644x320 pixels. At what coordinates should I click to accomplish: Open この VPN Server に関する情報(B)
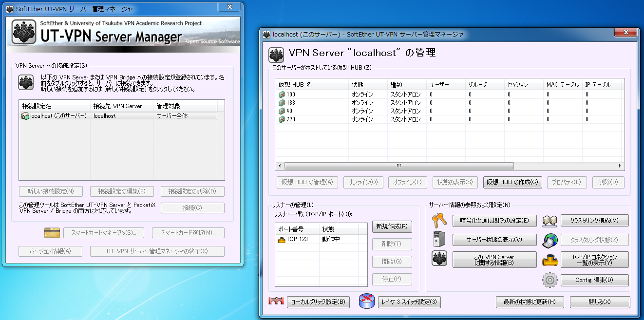(x=494, y=260)
